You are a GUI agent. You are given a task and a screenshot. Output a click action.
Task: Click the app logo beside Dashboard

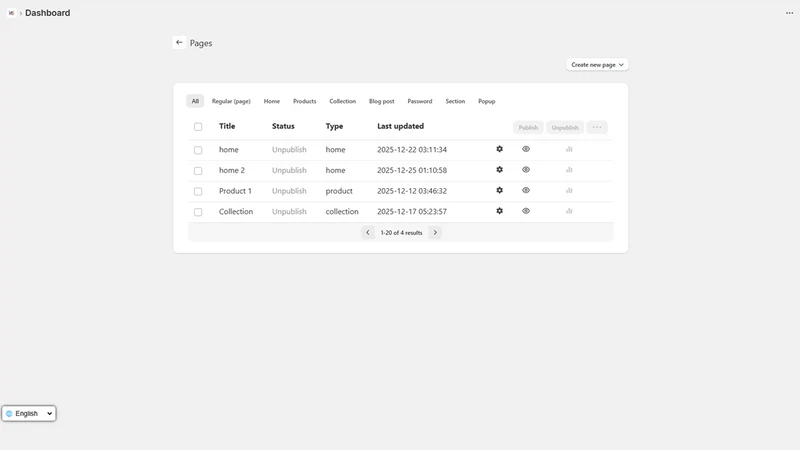click(11, 13)
